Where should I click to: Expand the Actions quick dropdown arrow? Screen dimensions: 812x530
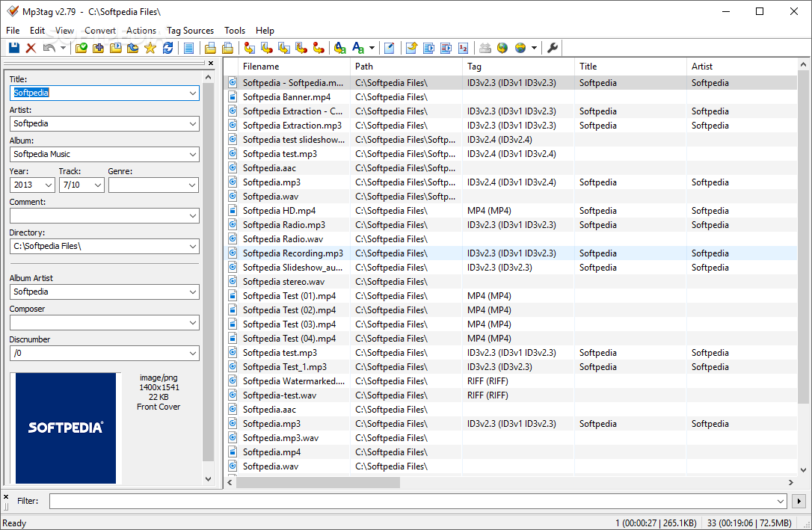click(372, 48)
